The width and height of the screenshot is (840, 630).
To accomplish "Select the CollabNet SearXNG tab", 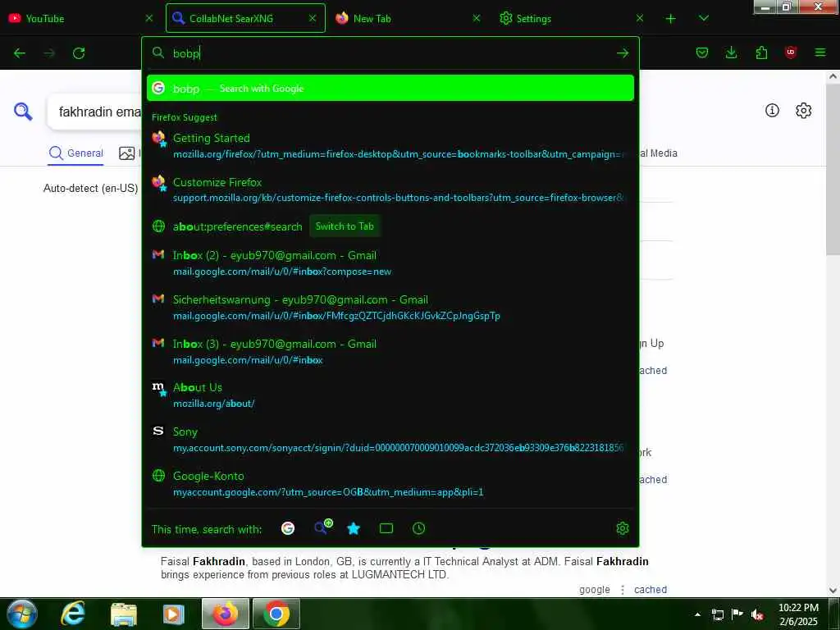I will click(x=245, y=18).
